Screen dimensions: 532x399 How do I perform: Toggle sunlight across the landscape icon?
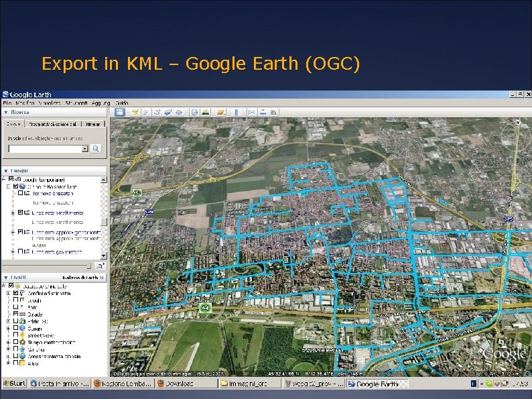click(x=205, y=112)
